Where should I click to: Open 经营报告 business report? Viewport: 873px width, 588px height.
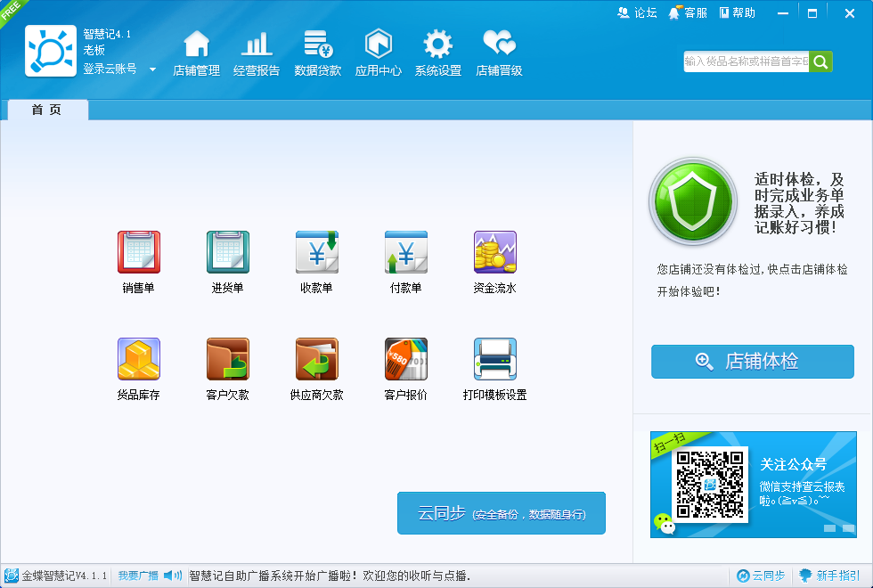tap(257, 53)
